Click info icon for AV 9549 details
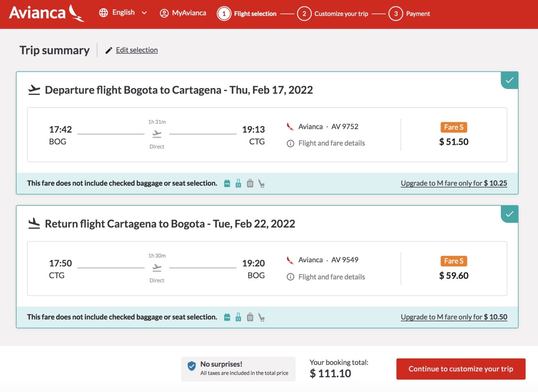Viewport: 538px width, 392px height. tap(291, 277)
